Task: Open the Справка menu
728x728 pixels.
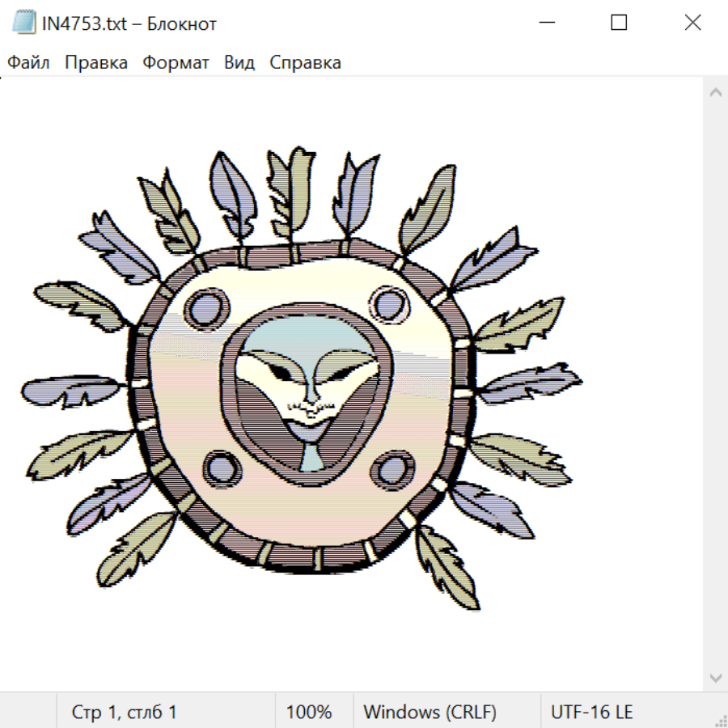Action: coord(305,63)
